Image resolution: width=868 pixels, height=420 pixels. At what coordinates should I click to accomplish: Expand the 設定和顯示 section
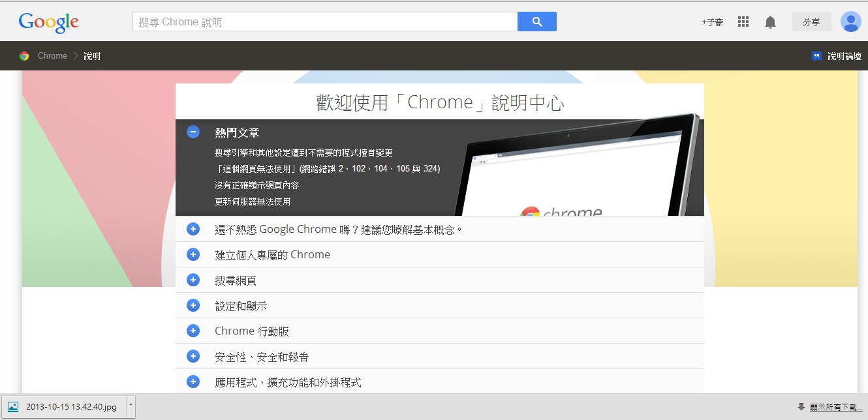193,305
